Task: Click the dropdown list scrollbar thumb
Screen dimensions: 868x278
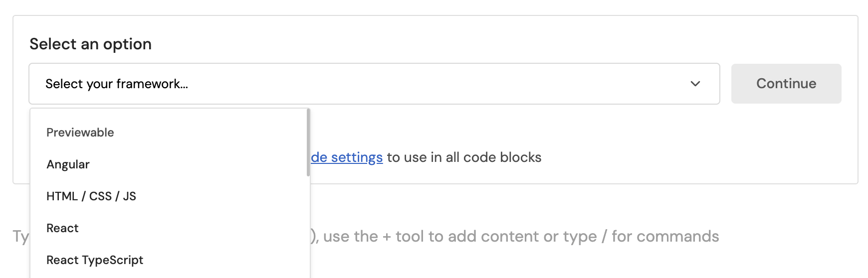Action: click(308, 142)
